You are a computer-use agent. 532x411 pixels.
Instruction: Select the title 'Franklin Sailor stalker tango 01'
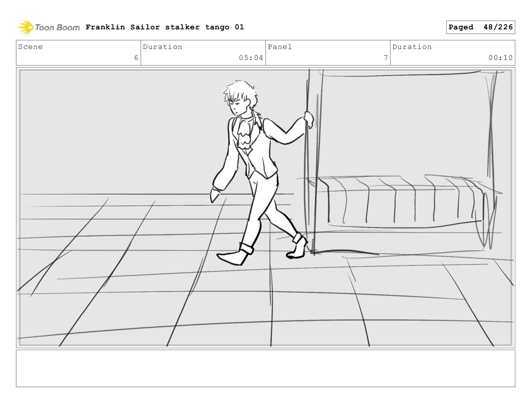pos(165,27)
